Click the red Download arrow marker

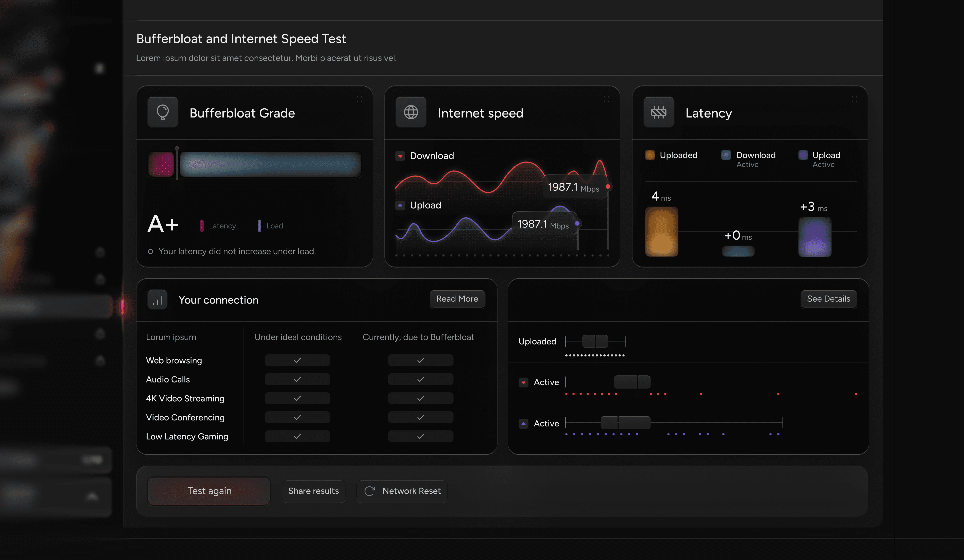point(400,156)
